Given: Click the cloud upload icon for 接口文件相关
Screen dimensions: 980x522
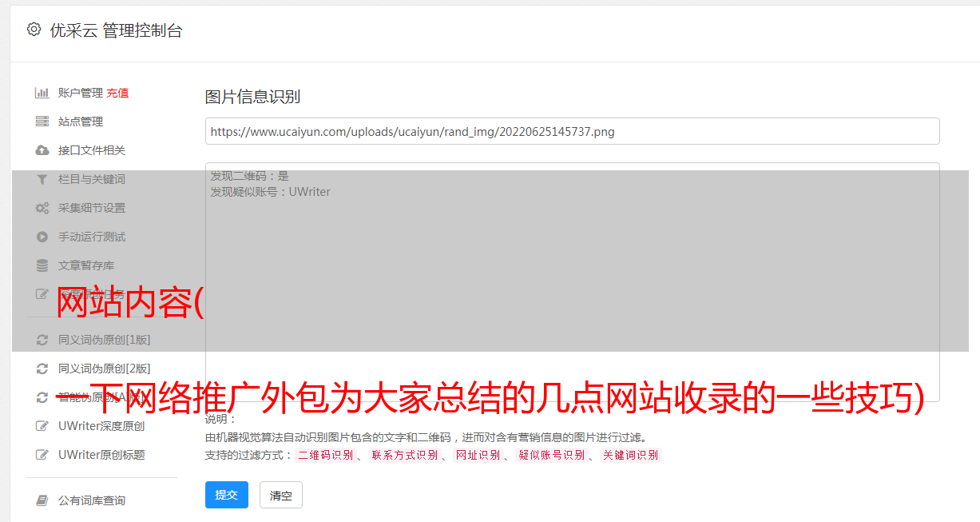Looking at the screenshot, I should (x=42, y=150).
